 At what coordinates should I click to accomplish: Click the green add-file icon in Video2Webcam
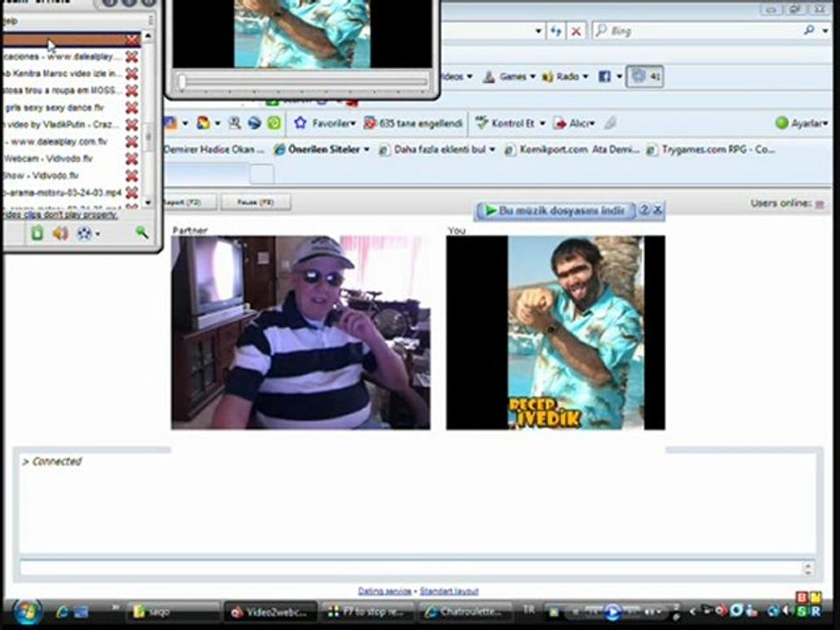pyautogui.click(x=37, y=233)
